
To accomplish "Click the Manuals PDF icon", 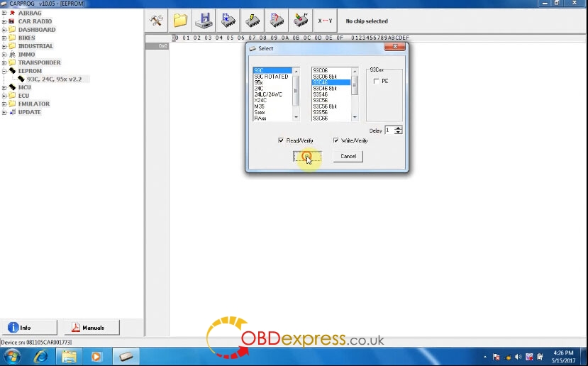I will 76,328.
